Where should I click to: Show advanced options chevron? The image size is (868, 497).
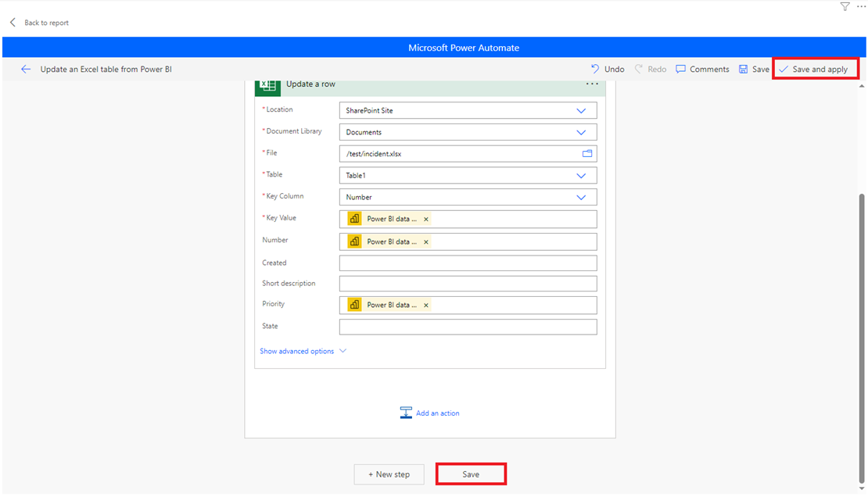343,351
